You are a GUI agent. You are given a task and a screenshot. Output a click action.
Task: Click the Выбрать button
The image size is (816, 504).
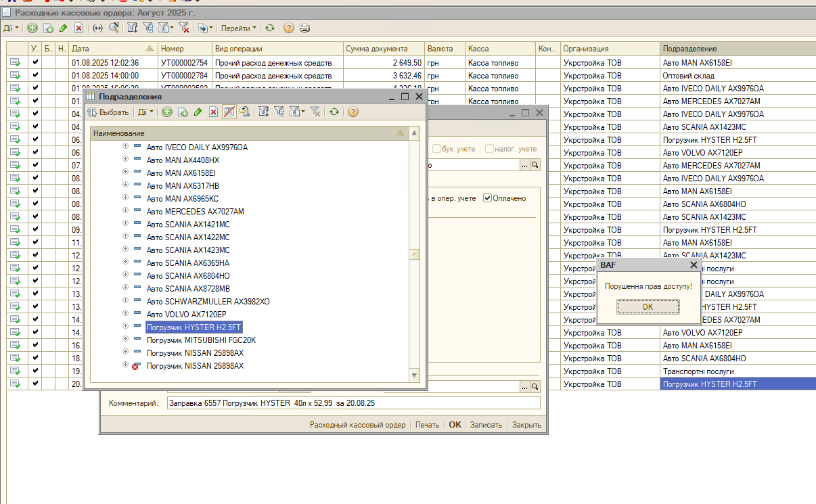tap(109, 112)
